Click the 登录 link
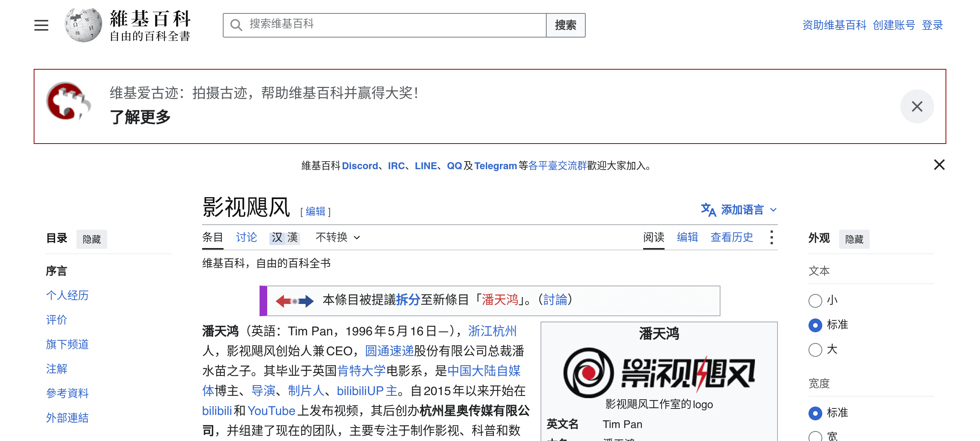This screenshot has width=980, height=441. tap(932, 25)
